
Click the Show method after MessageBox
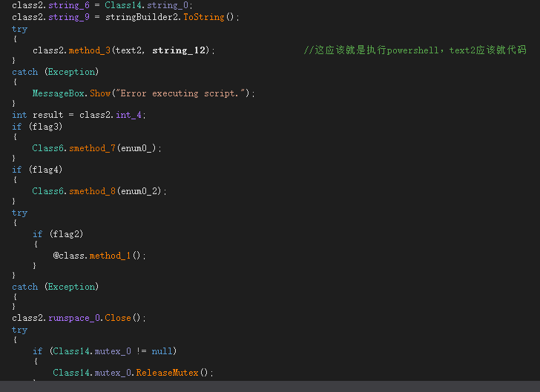click(100, 93)
